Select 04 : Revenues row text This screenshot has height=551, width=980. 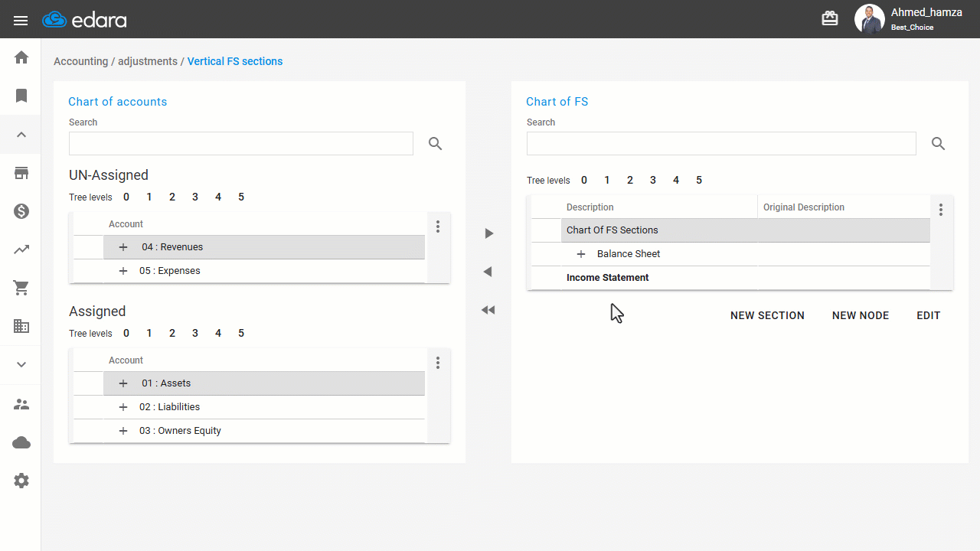[x=172, y=247]
